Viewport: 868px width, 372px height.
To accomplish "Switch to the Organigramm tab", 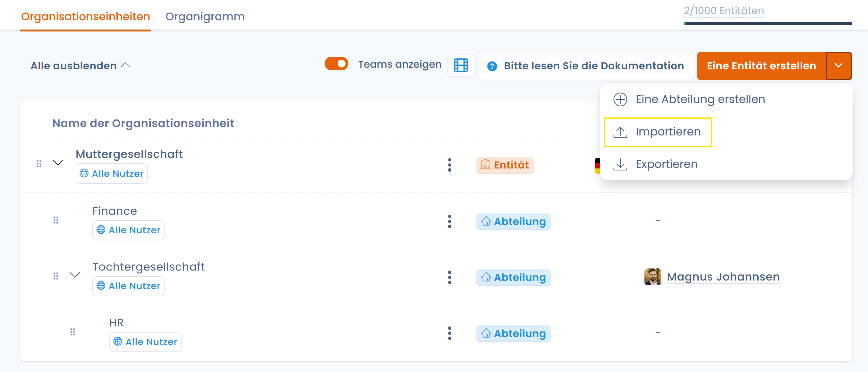I will (205, 16).
